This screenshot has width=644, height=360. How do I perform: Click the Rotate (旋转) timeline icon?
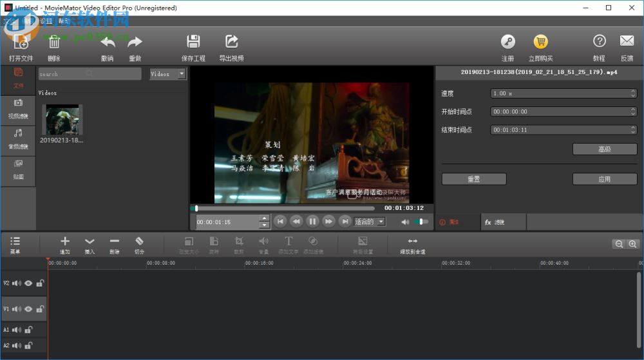coord(214,242)
